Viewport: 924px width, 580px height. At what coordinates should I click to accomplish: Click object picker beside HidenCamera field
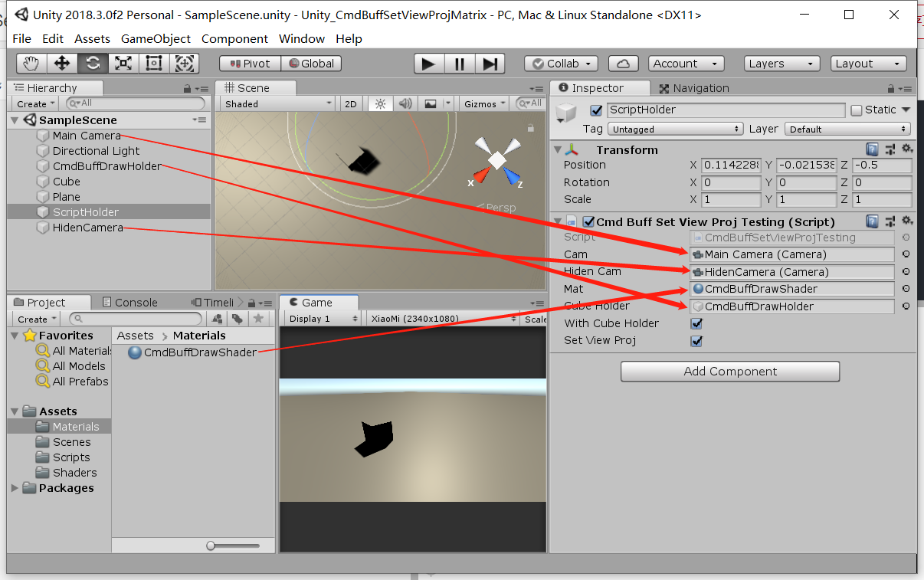(906, 272)
